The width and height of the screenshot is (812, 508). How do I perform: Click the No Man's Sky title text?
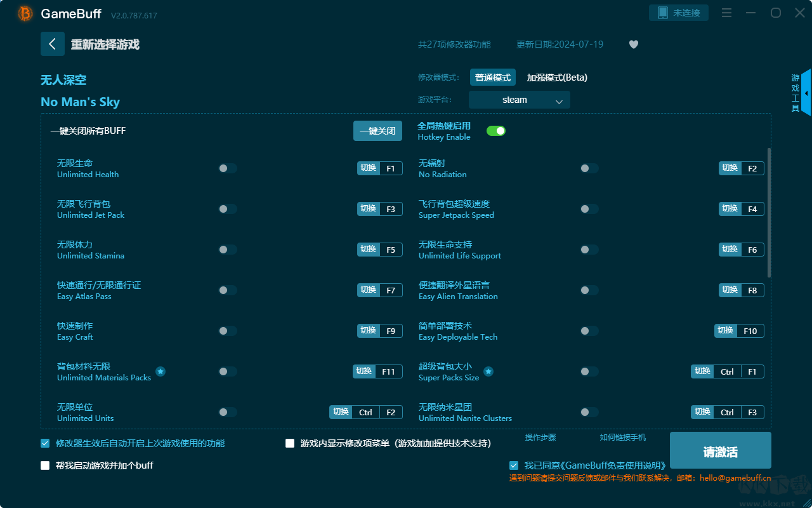pyautogui.click(x=80, y=102)
